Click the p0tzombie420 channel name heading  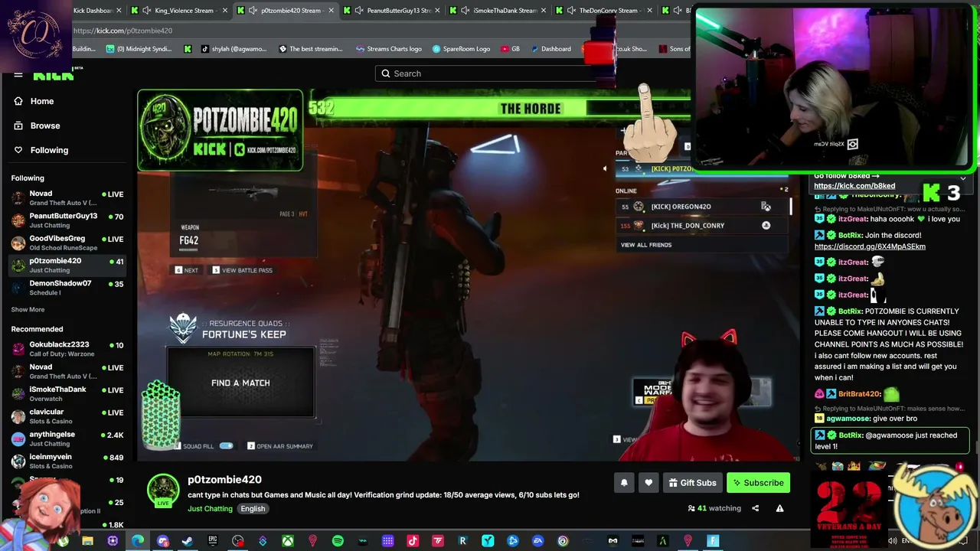pos(224,480)
